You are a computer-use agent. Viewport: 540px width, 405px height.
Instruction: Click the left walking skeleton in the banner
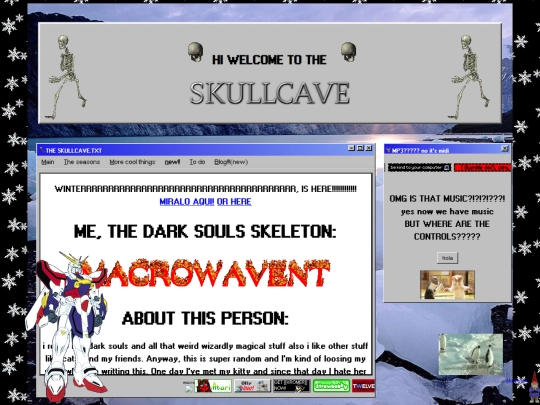coord(66,76)
